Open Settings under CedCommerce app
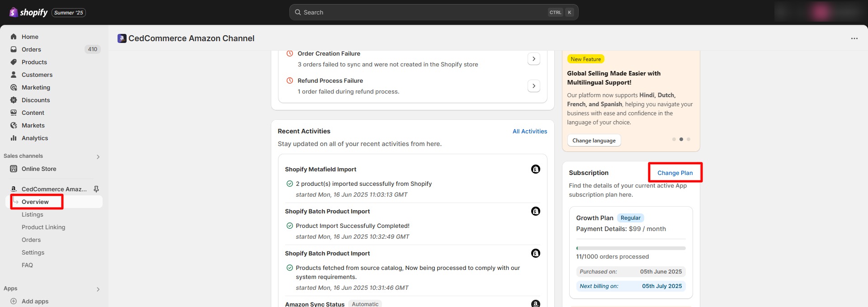The width and height of the screenshot is (868, 307). (x=33, y=252)
